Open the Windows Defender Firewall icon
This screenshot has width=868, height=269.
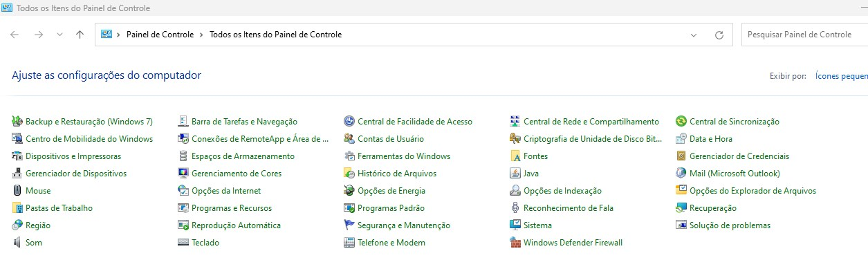pos(515,243)
